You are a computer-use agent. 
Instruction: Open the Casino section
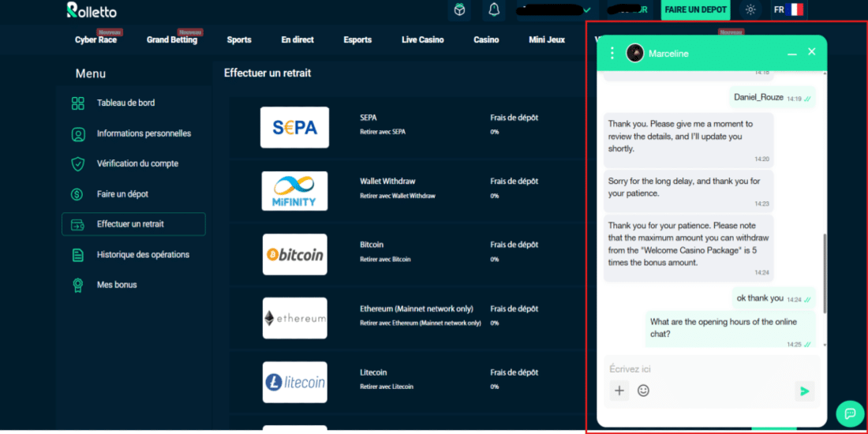[486, 40]
